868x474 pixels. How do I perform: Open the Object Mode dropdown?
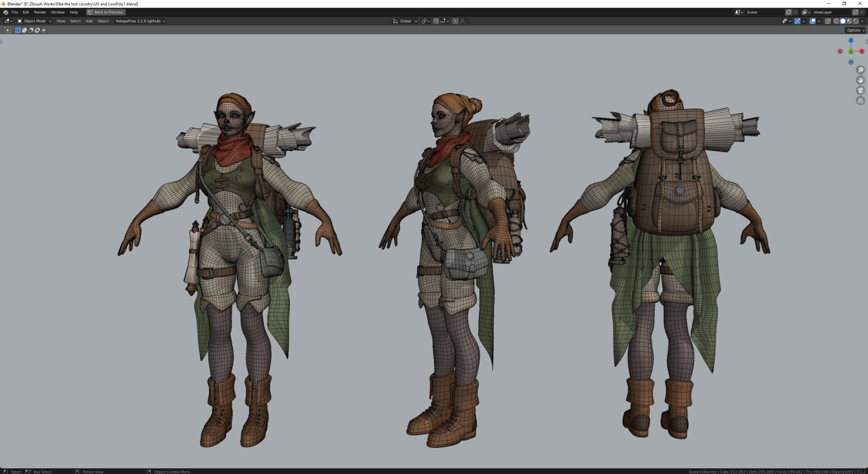point(34,21)
